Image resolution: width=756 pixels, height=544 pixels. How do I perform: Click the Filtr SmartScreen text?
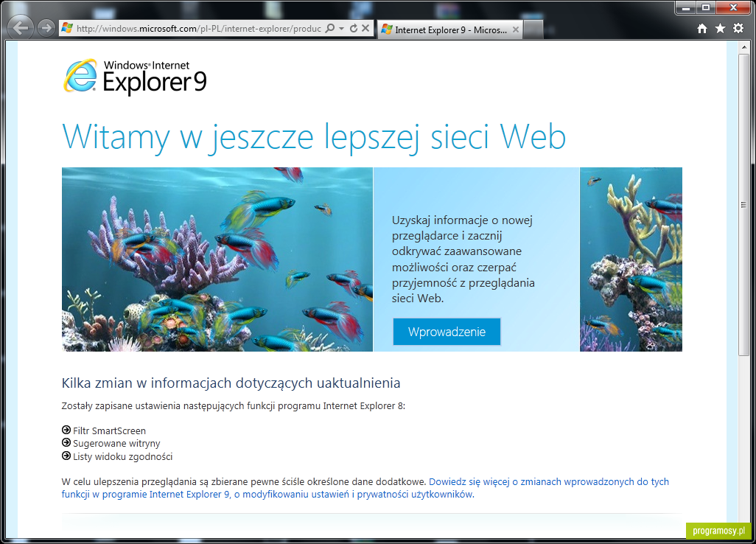109,430
